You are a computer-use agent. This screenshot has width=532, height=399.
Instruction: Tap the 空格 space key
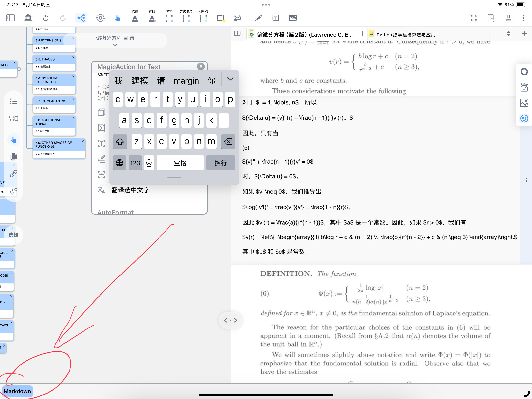pos(180,163)
